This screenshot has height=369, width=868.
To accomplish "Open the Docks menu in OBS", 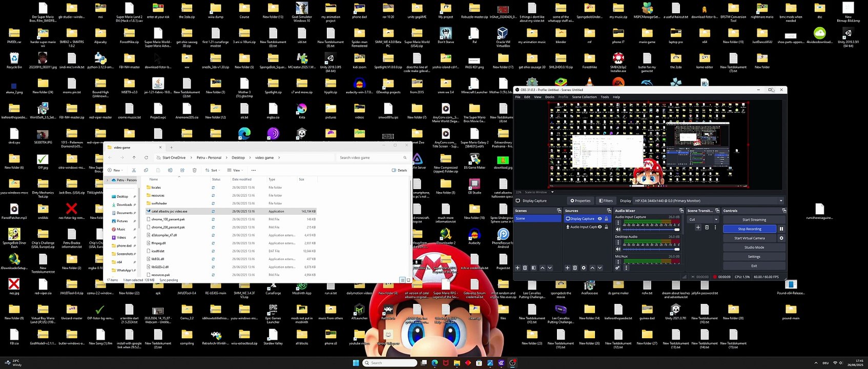I will click(550, 97).
